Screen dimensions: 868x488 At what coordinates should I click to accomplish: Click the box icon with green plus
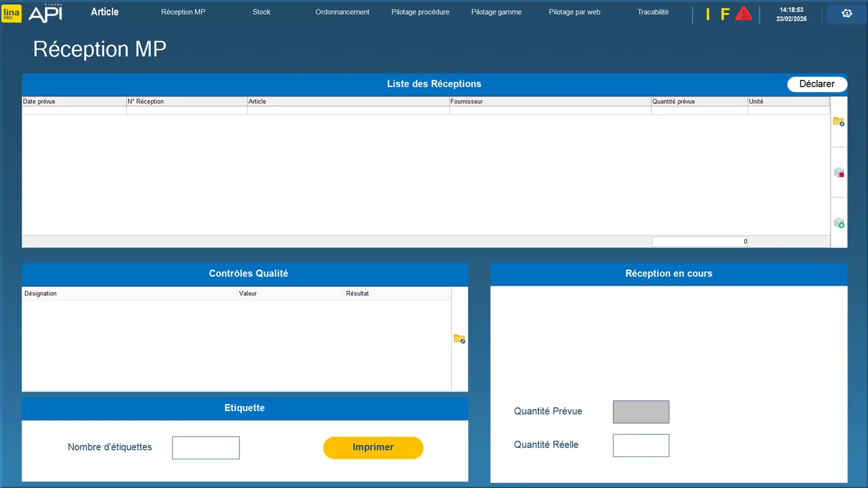point(839,223)
